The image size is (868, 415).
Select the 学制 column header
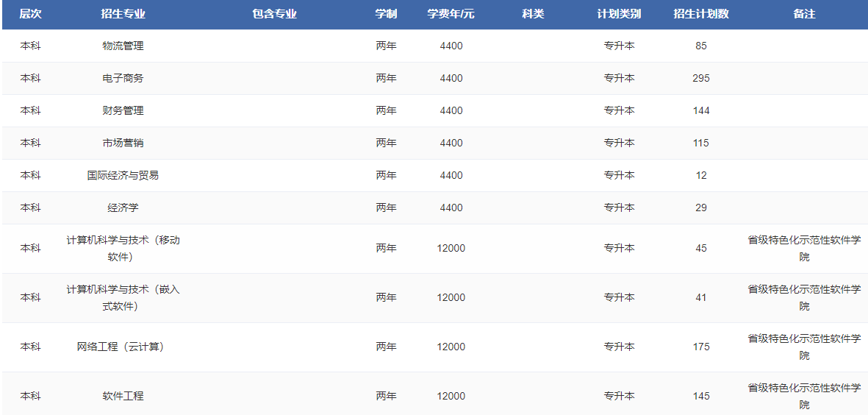click(x=386, y=14)
